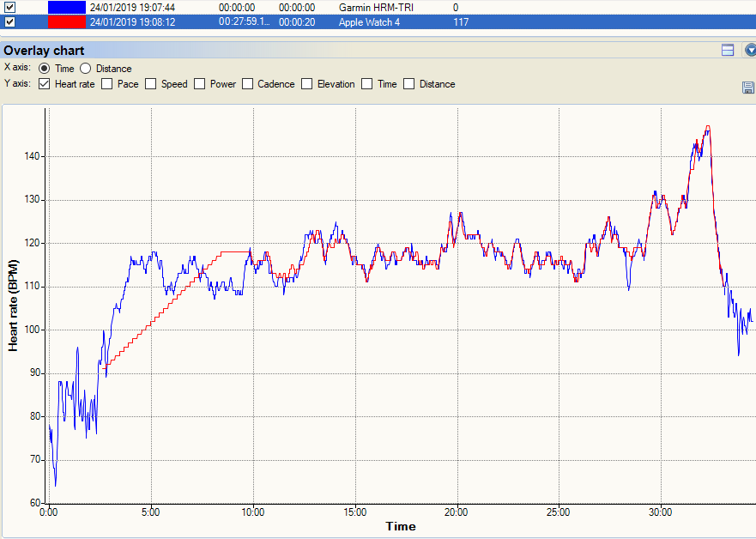Click the 20:00 time axis tick label
The image size is (756, 539).
(457, 512)
